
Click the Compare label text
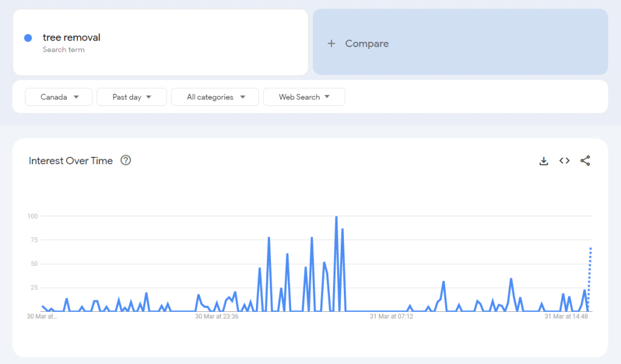tap(367, 44)
